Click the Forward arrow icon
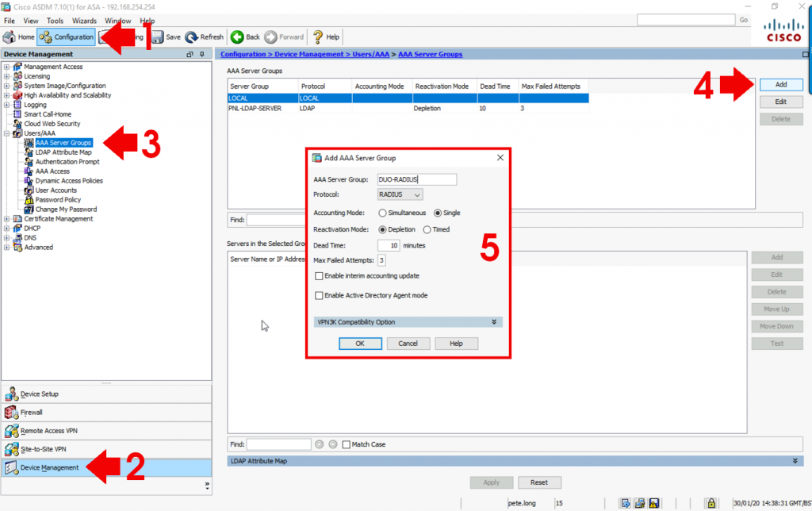Screen dimensions: 812x511 click(x=271, y=36)
